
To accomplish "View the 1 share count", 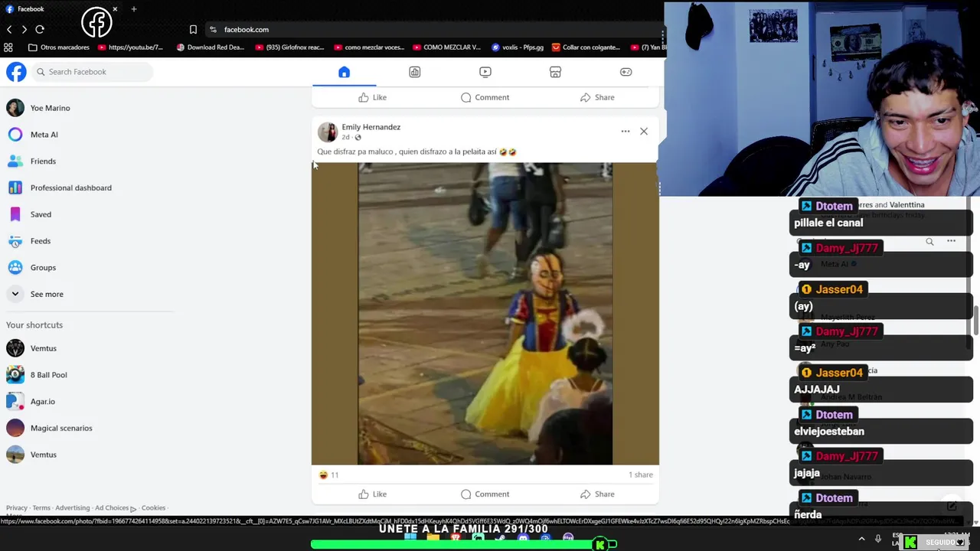I will point(641,475).
